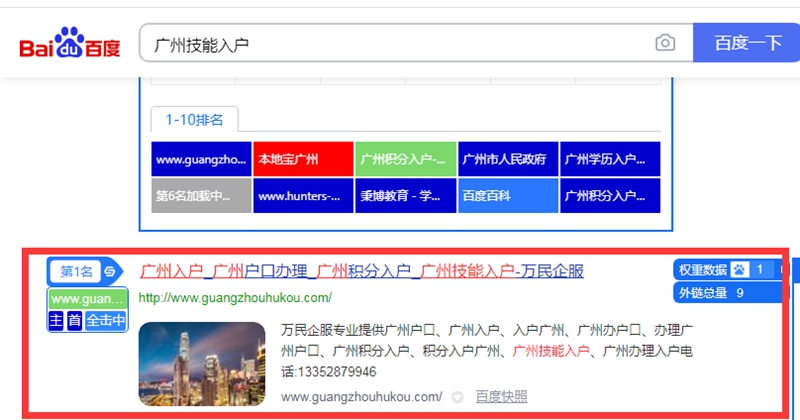Open the 百度快照 snapshot link
Screen dimensions: 800x420
pyautogui.click(x=502, y=397)
